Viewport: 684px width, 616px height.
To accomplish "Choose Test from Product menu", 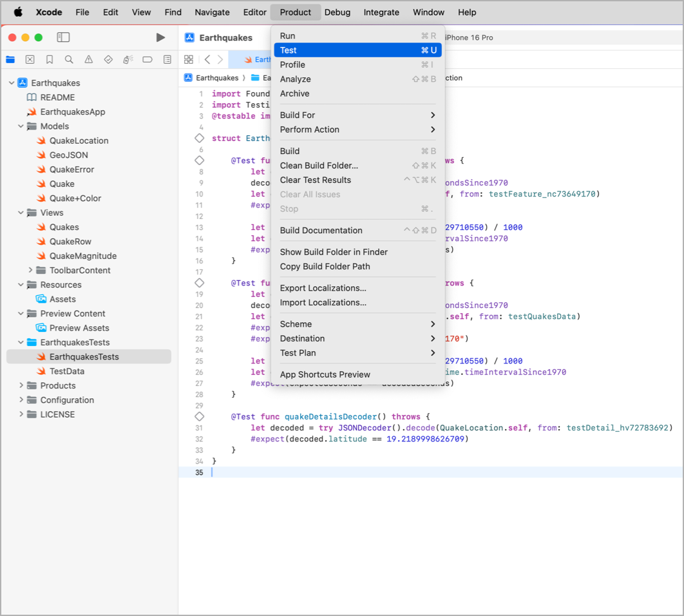I will (x=357, y=50).
